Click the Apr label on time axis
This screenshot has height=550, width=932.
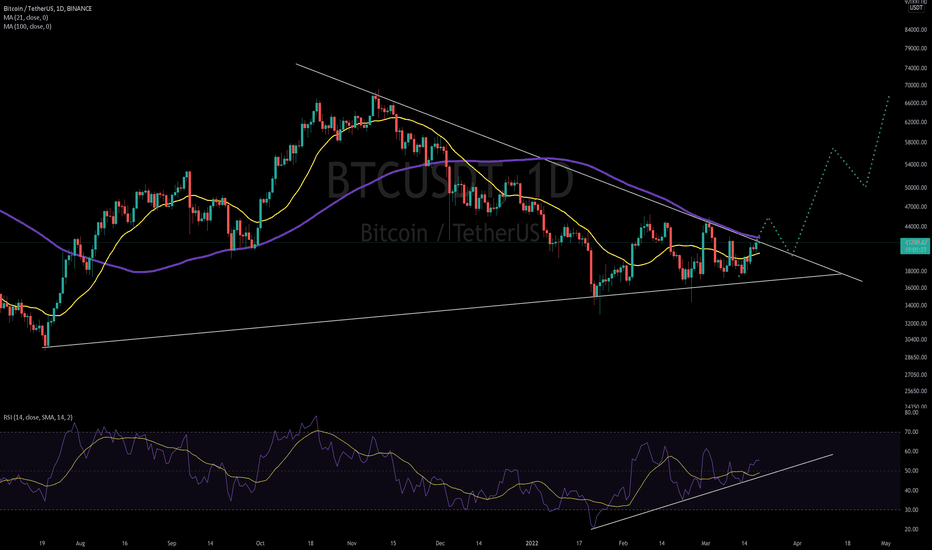click(x=797, y=543)
